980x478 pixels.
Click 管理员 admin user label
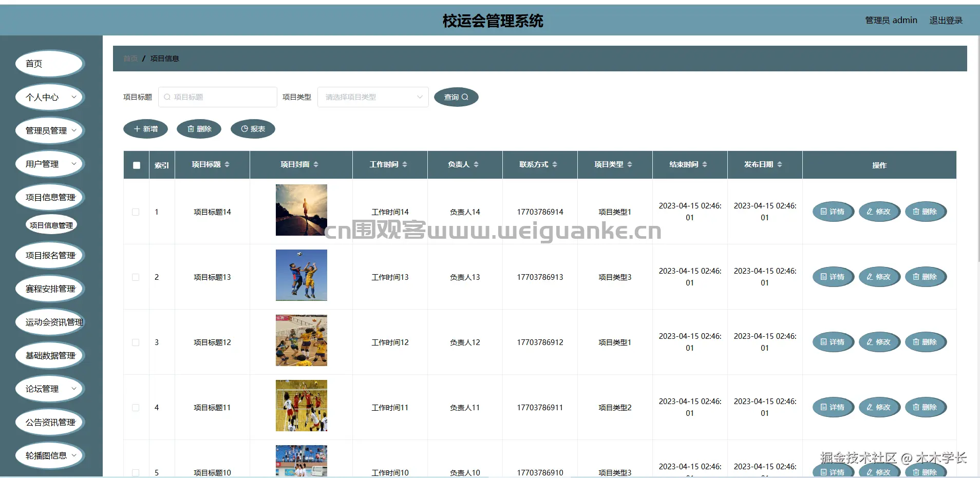click(891, 20)
